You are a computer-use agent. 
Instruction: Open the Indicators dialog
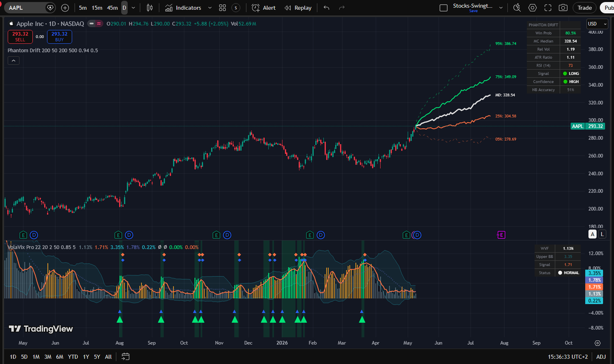(x=183, y=8)
